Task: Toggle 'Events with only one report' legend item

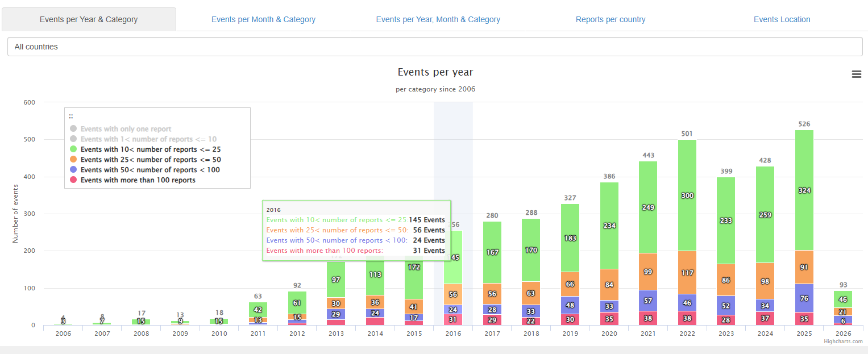Action: [x=126, y=129]
